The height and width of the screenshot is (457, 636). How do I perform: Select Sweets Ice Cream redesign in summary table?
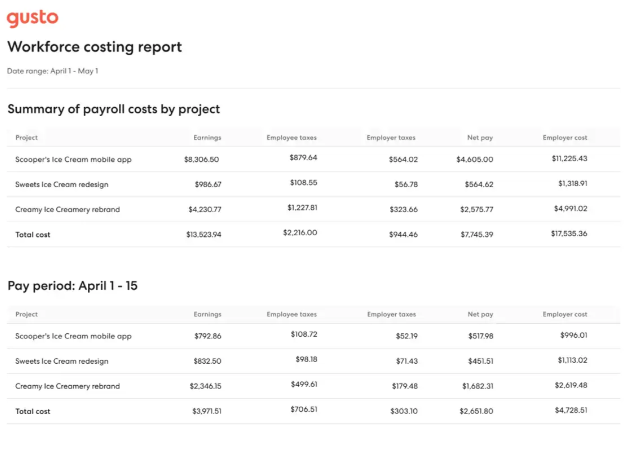click(62, 184)
